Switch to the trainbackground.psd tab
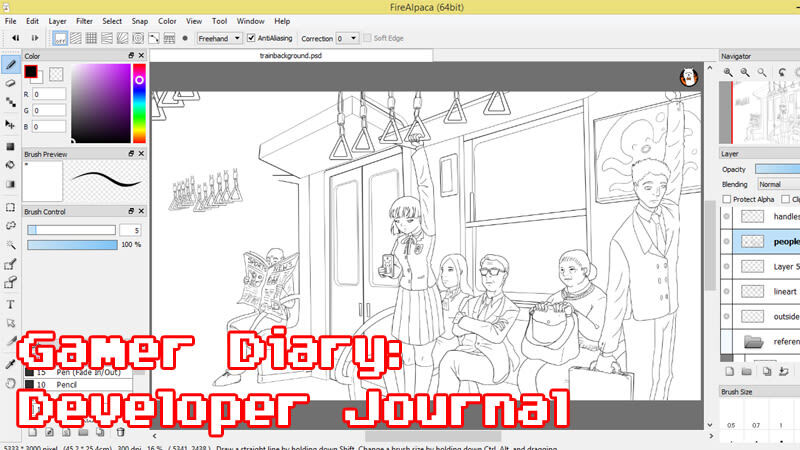This screenshot has width=800, height=450. pyautogui.click(x=290, y=56)
